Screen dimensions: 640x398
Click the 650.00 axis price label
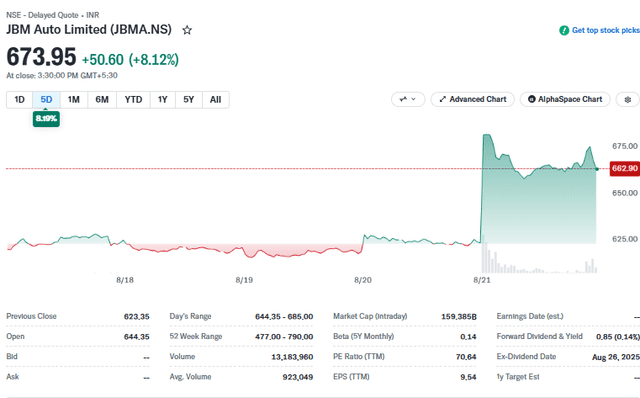624,193
